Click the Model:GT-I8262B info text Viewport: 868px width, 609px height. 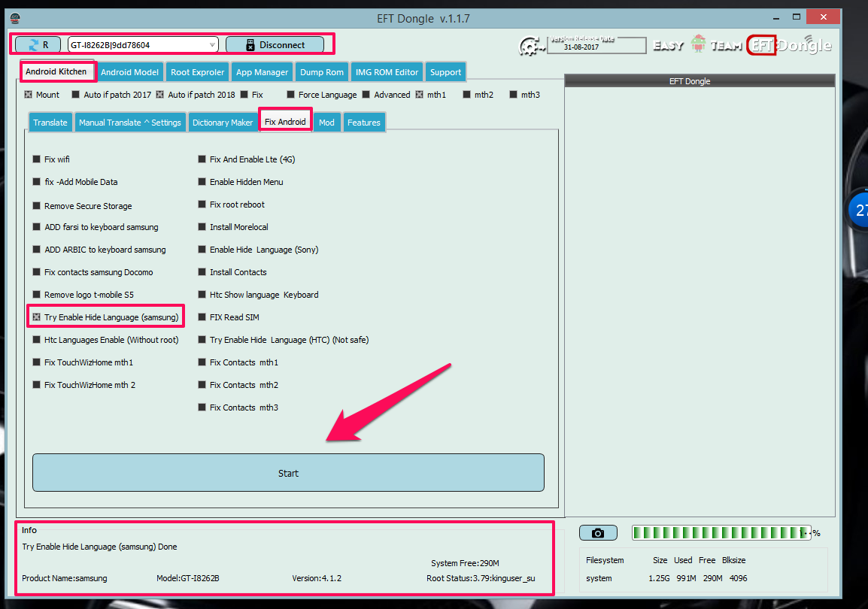[x=187, y=578]
